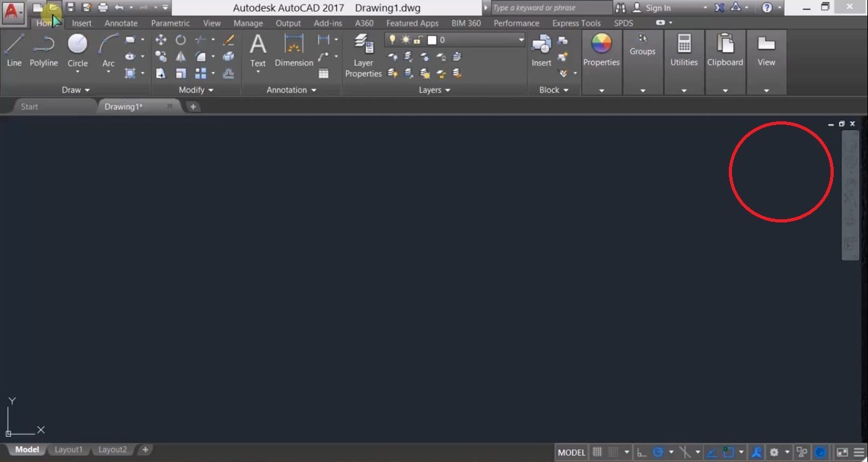
Task: Switch to the Layout1 tab
Action: [69, 449]
